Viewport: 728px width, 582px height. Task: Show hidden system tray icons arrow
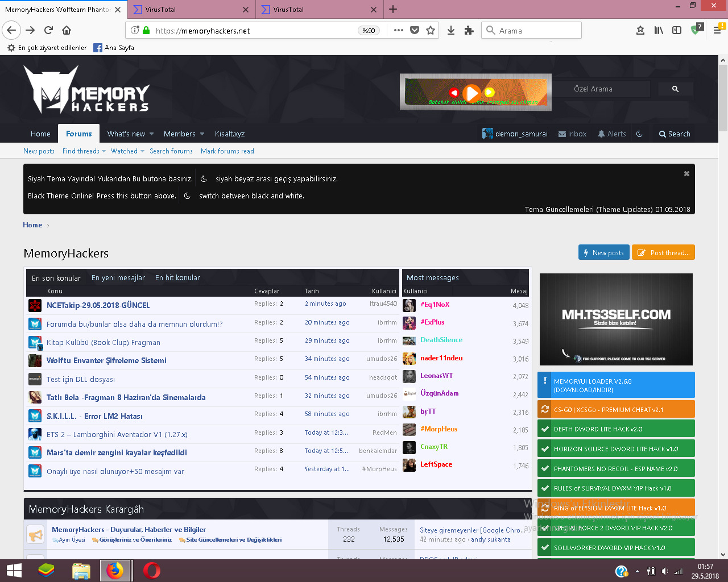[637, 571]
